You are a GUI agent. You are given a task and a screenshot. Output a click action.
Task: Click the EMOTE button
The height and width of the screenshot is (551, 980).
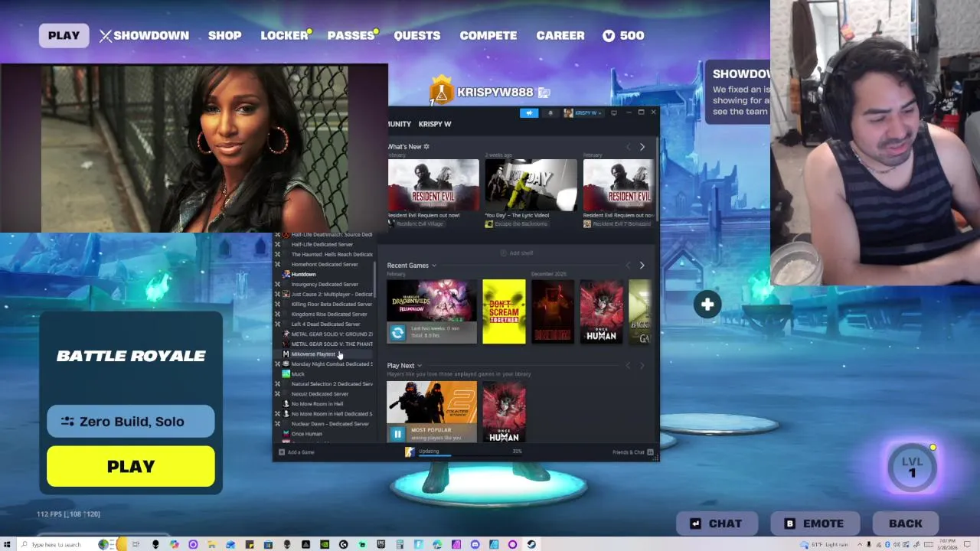tap(814, 523)
